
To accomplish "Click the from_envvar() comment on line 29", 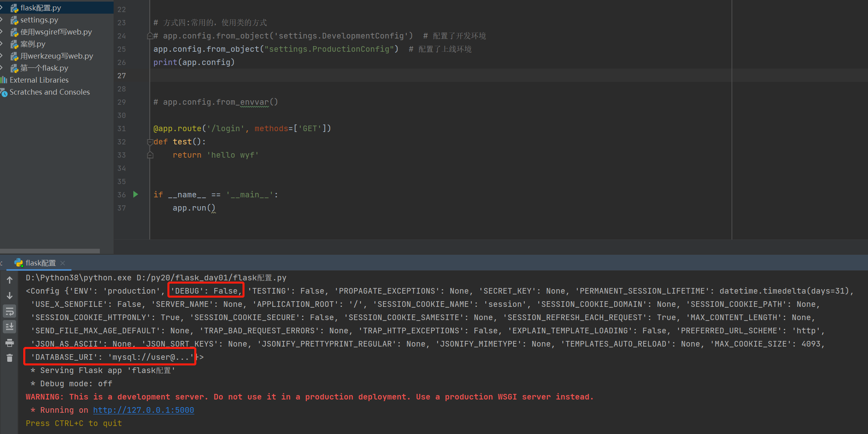I will click(x=216, y=102).
